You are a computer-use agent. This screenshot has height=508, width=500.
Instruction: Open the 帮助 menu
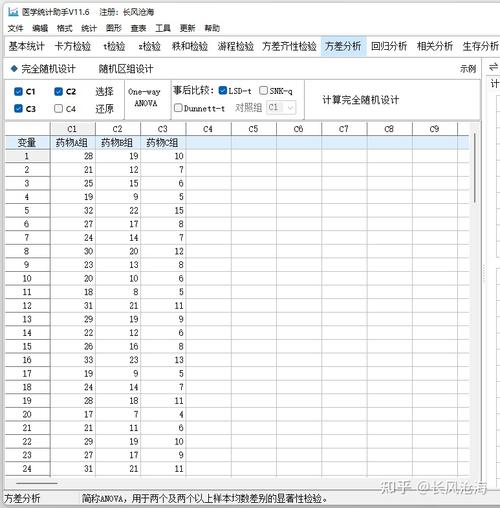(x=212, y=28)
